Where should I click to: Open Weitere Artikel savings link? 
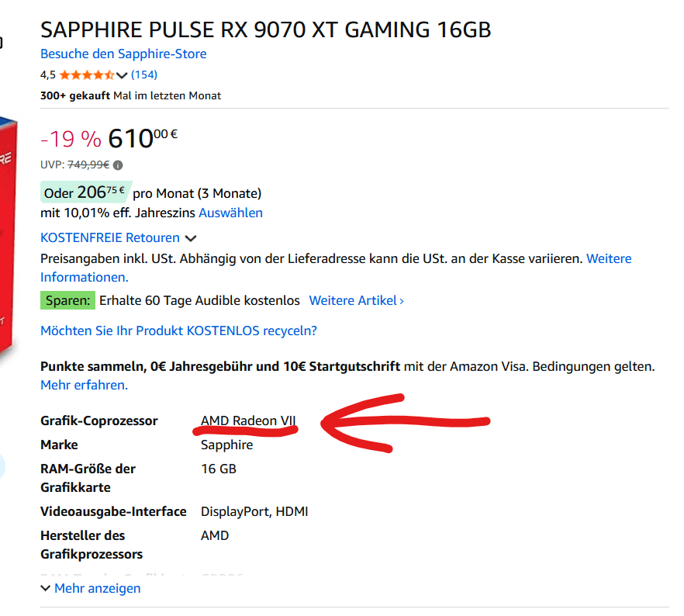click(x=356, y=301)
